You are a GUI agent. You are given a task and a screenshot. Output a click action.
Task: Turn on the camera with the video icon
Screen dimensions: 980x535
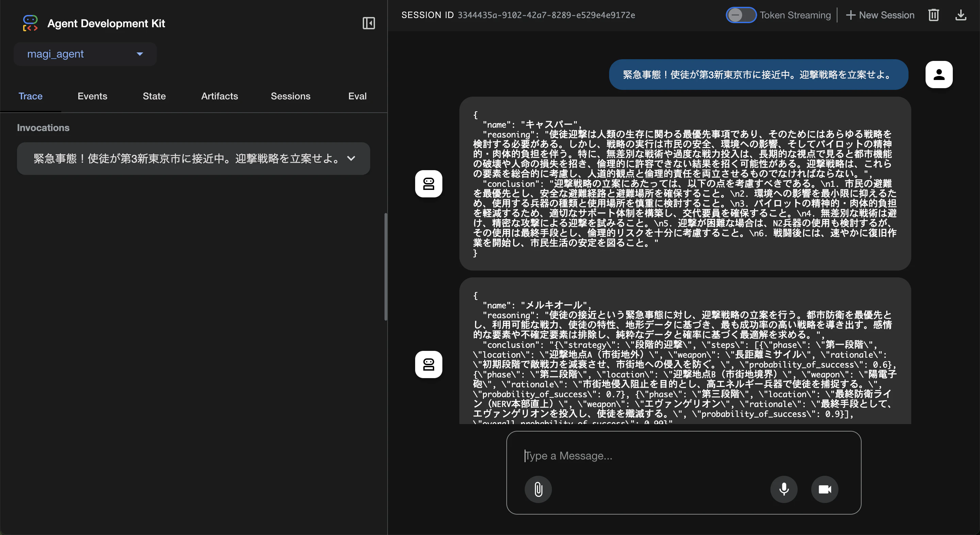pos(824,489)
